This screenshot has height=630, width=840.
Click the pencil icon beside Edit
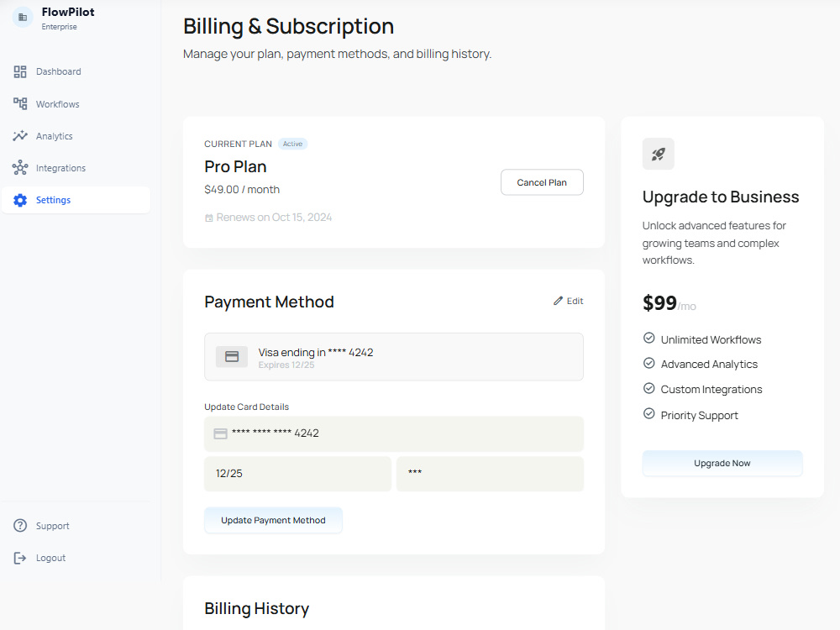(559, 301)
